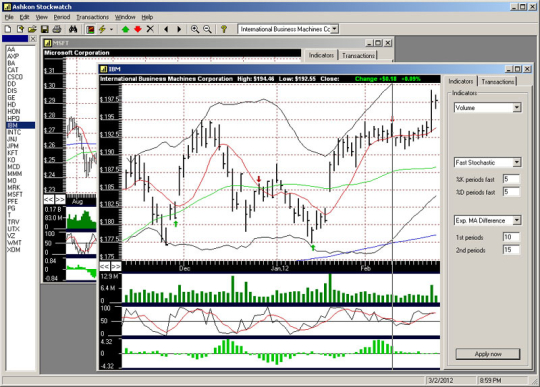Click the second toolbar icon with new sheet
This screenshot has width=540, height=387.
20,29
